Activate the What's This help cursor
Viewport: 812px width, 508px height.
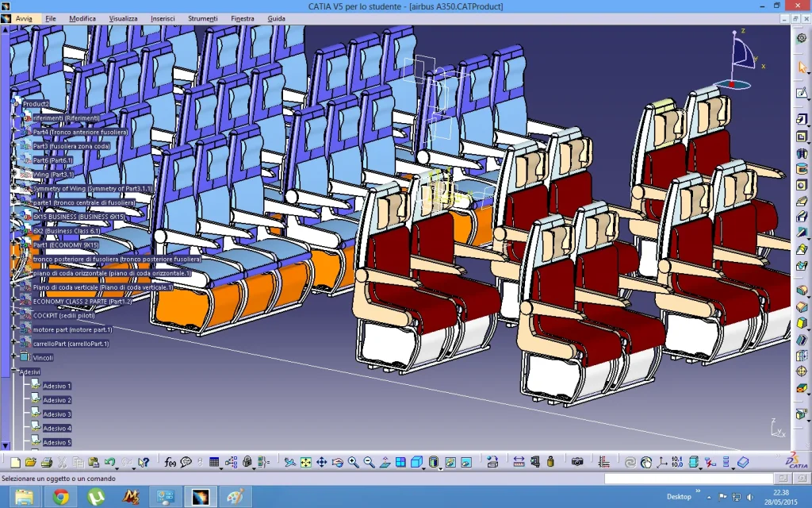144,463
